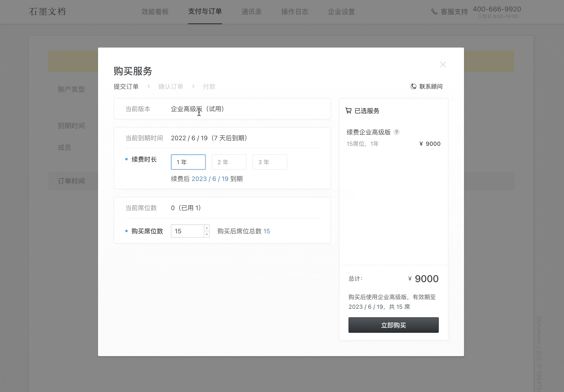Open the 操作日志 tab
The width and height of the screenshot is (564, 392).
[295, 12]
